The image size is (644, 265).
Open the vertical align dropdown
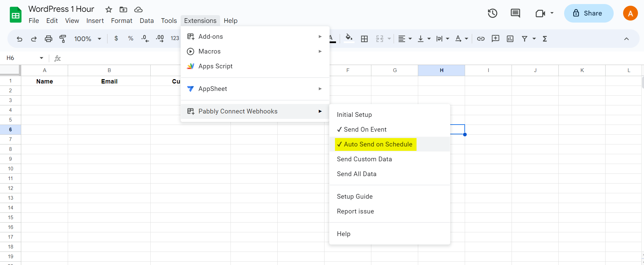pos(424,39)
